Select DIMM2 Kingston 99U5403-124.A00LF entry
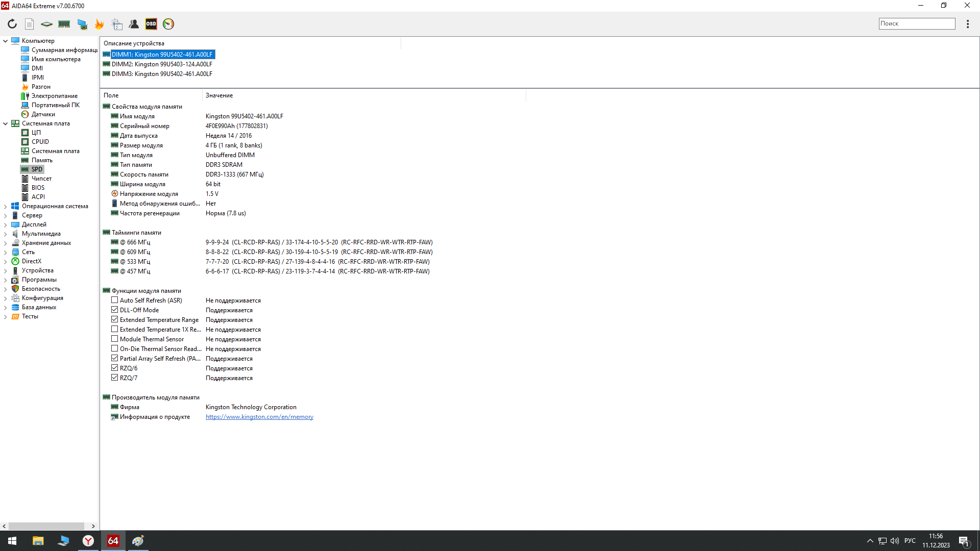 pos(161,64)
